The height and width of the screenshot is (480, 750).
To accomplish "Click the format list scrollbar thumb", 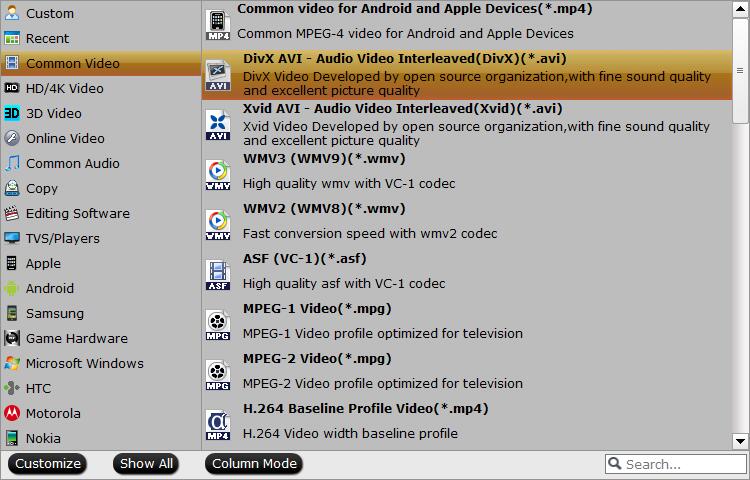I will 740,70.
